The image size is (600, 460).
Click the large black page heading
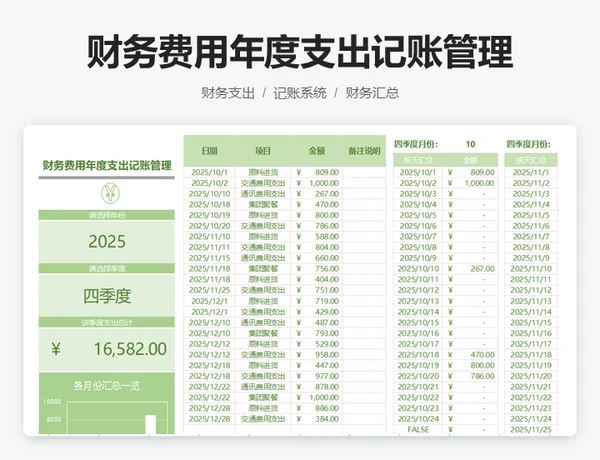point(300,52)
